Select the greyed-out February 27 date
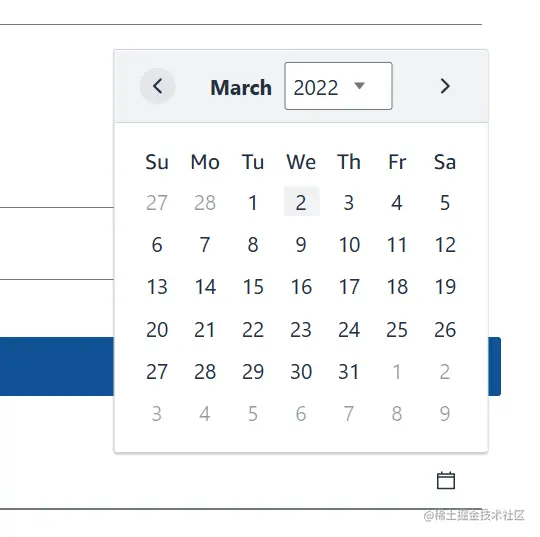The height and width of the screenshot is (537, 540). click(x=157, y=202)
